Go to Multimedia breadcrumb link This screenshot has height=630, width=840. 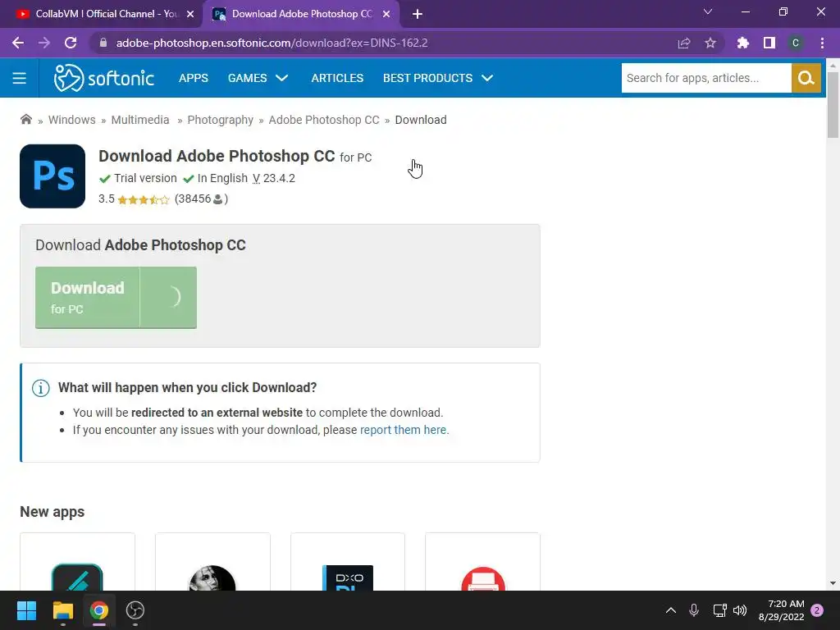[x=139, y=120]
